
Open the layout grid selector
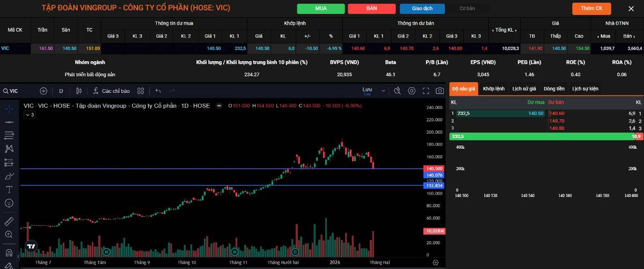pos(141,91)
